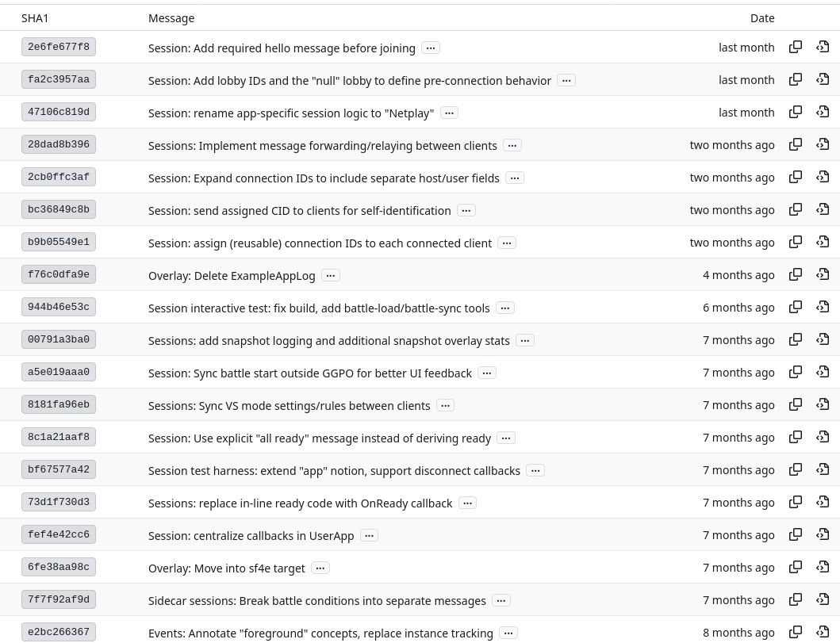Copy SHA for commit 8181fa96eb
The width and height of the screenshot is (840, 643).
(796, 404)
